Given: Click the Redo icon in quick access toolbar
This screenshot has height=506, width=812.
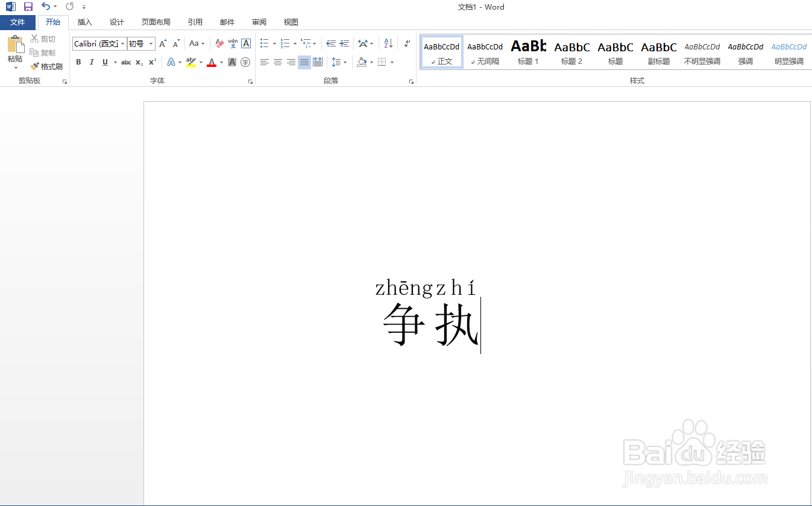Looking at the screenshot, I should pos(69,7).
